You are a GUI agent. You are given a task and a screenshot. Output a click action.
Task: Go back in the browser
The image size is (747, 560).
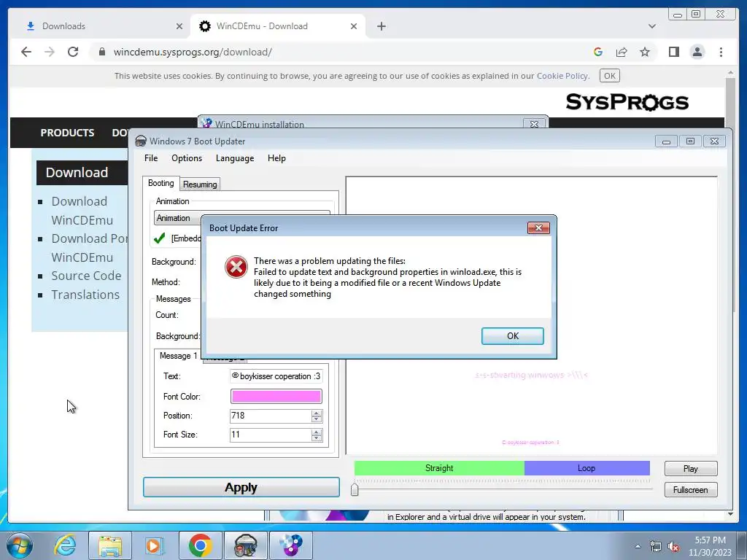pos(26,52)
